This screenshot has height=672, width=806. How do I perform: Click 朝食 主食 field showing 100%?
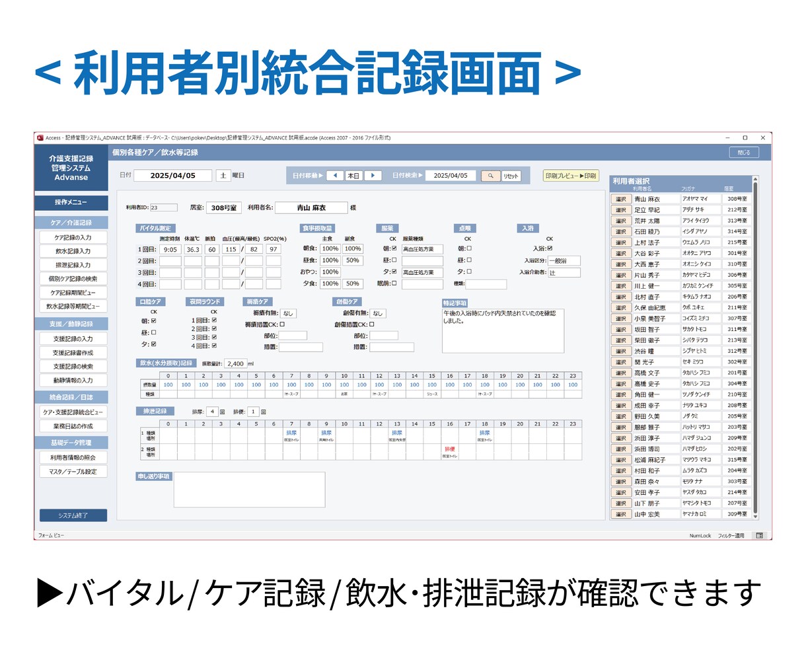tap(330, 249)
